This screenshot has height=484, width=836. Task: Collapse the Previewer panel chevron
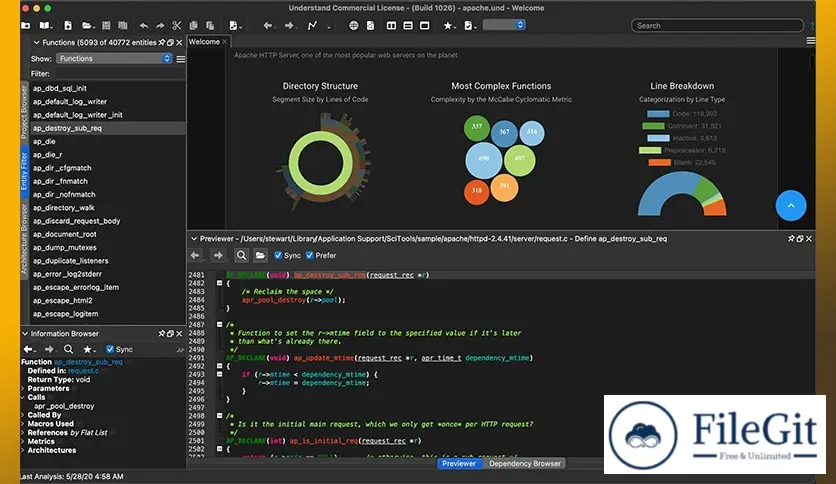[194, 239]
